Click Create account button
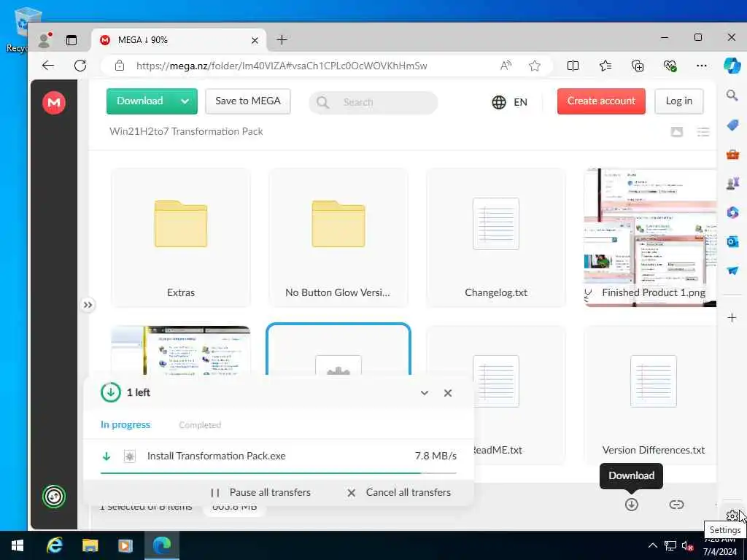 coord(601,101)
